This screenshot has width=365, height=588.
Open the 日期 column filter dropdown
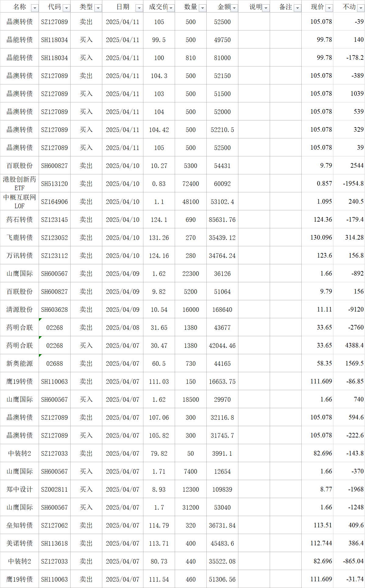coord(139,8)
